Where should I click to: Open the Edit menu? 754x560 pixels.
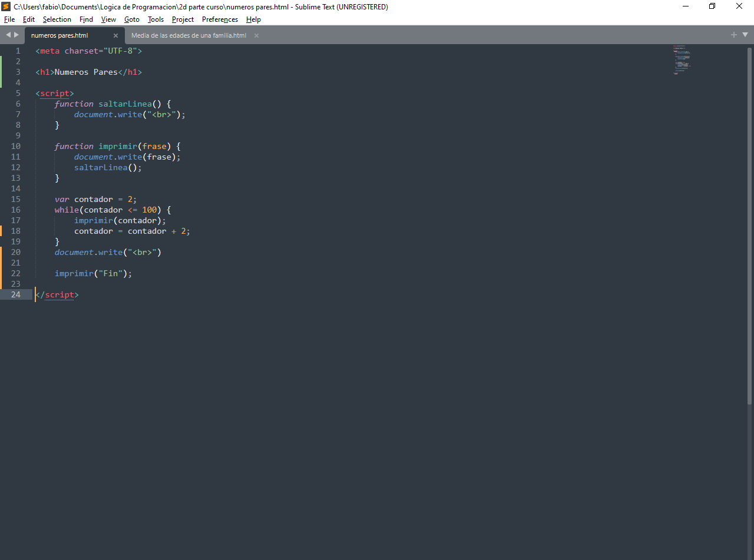coord(29,19)
